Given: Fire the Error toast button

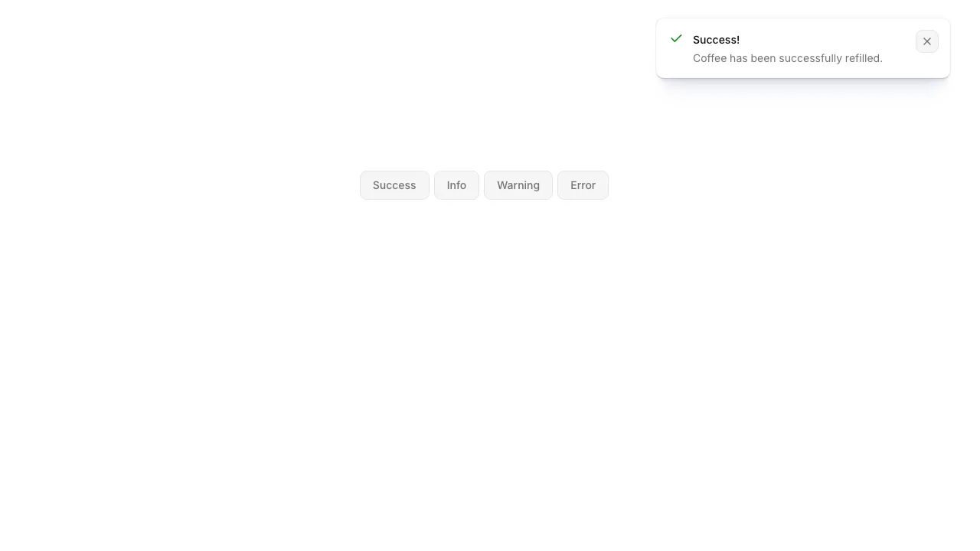Looking at the screenshot, I should [x=583, y=185].
